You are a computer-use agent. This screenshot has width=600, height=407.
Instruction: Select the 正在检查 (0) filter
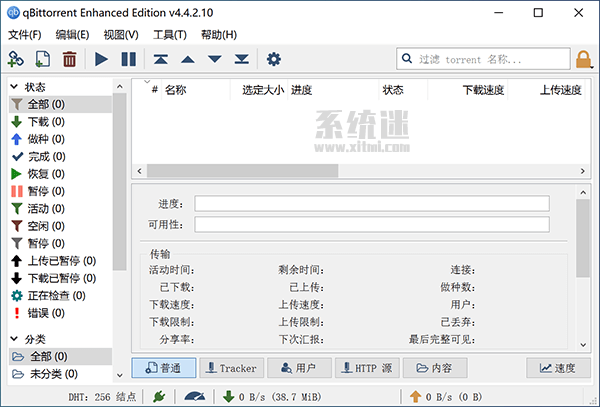pyautogui.click(x=60, y=295)
